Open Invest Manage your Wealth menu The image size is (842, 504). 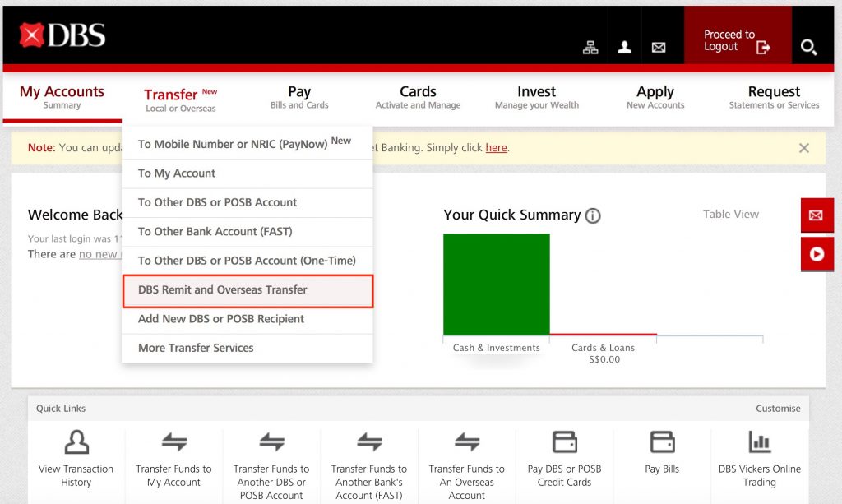click(x=536, y=97)
